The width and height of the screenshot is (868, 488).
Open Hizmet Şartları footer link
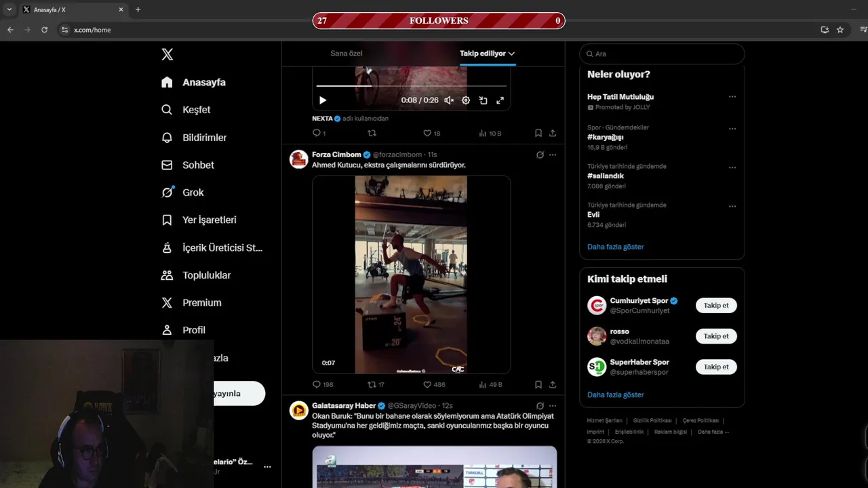(x=604, y=421)
